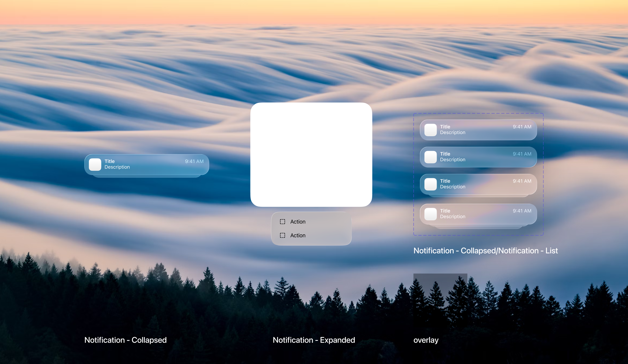Click the 'Notification - Expanded' label
Image resolution: width=628 pixels, height=364 pixels.
coord(314,340)
